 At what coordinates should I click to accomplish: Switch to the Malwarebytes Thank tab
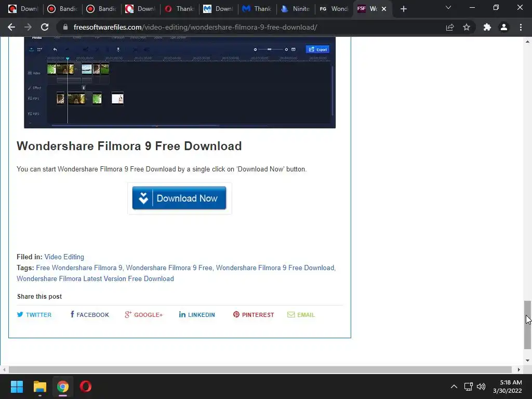tap(257, 9)
